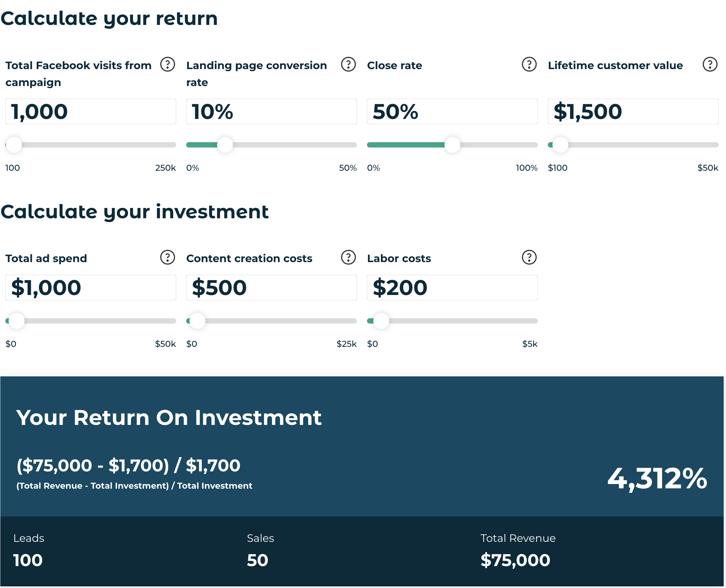This screenshot has width=726, height=588.
Task: Click the Labor costs question mark icon
Action: [x=529, y=258]
